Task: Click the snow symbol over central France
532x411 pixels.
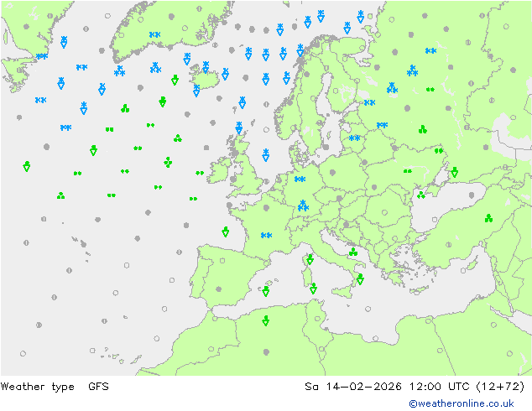Action: pyautogui.click(x=266, y=235)
